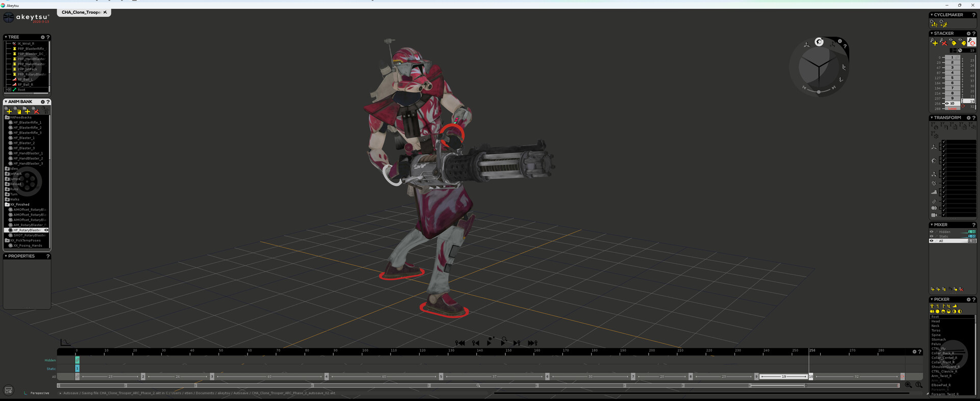Select ShoulderGuard_R in Picker list
980x401 pixels.
(x=945, y=367)
